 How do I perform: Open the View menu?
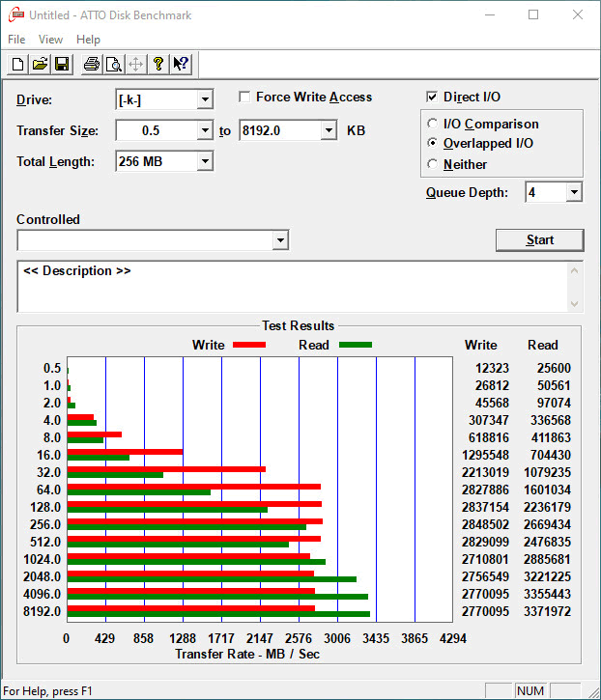pyautogui.click(x=51, y=40)
